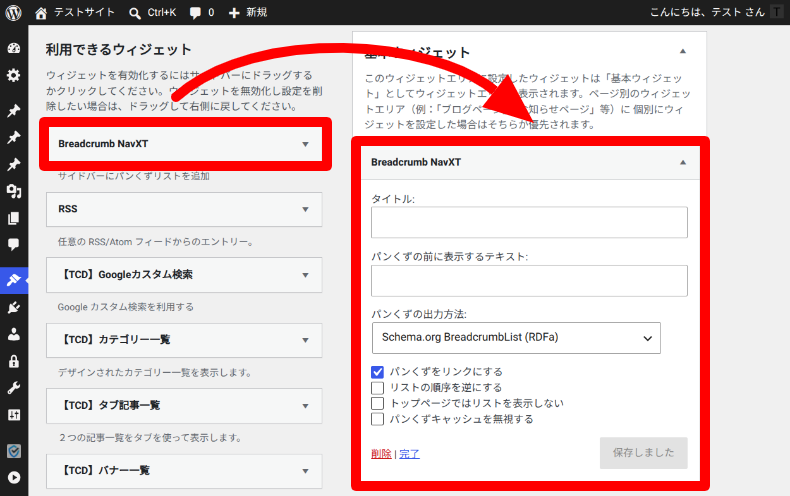The height and width of the screenshot is (496, 790).
Task: Expand the RSS widget arrow
Action: (x=305, y=209)
